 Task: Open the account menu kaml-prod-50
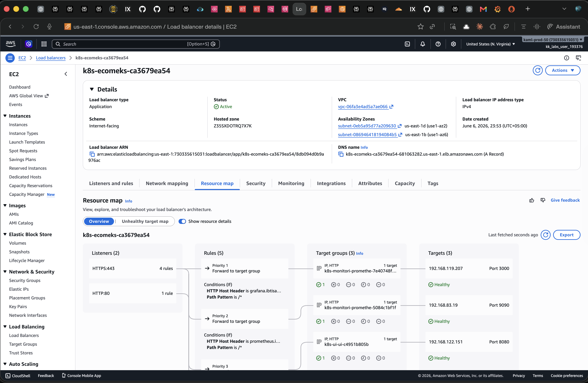point(553,39)
